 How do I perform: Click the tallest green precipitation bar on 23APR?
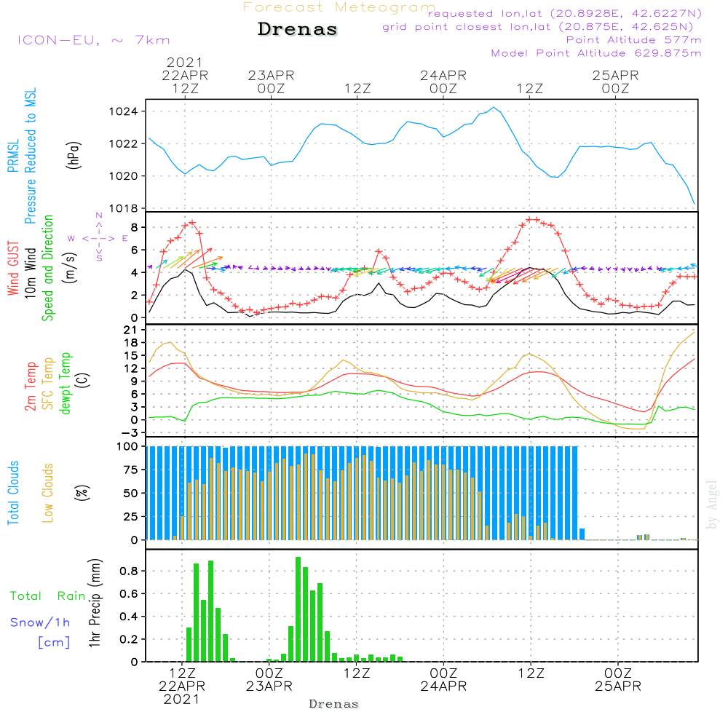point(298,609)
